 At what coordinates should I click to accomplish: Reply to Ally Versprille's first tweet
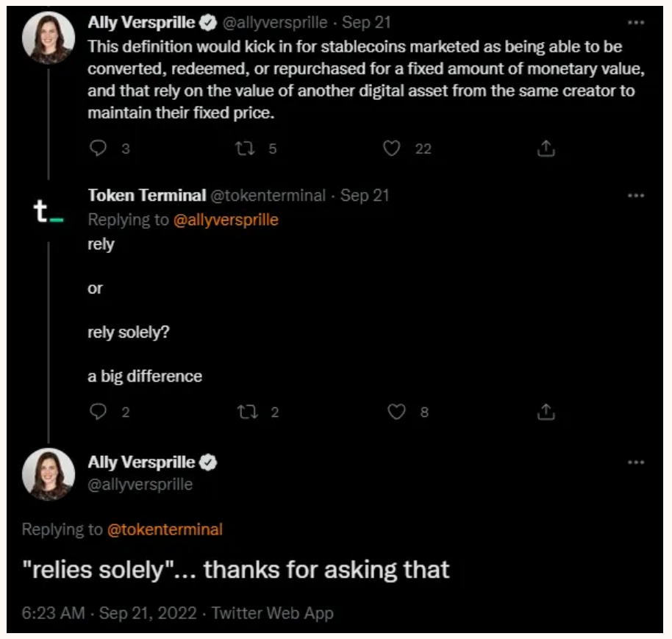99,149
